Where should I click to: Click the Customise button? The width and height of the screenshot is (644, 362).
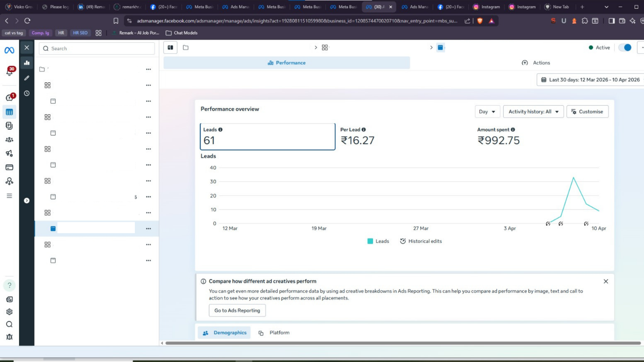(587, 111)
